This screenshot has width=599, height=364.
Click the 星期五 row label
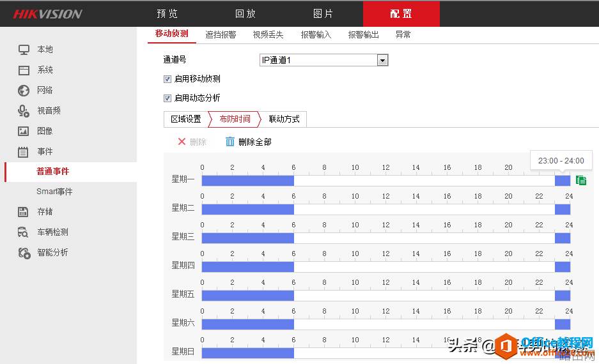(x=183, y=294)
